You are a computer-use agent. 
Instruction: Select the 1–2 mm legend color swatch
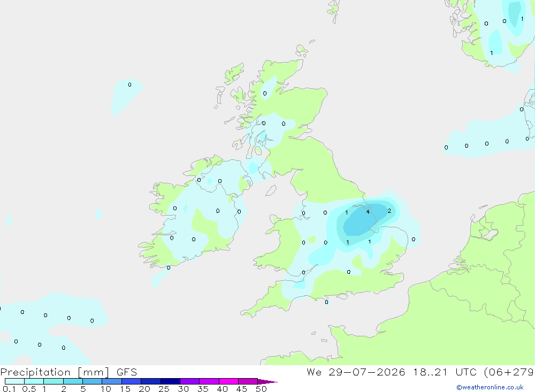[x=53, y=381]
